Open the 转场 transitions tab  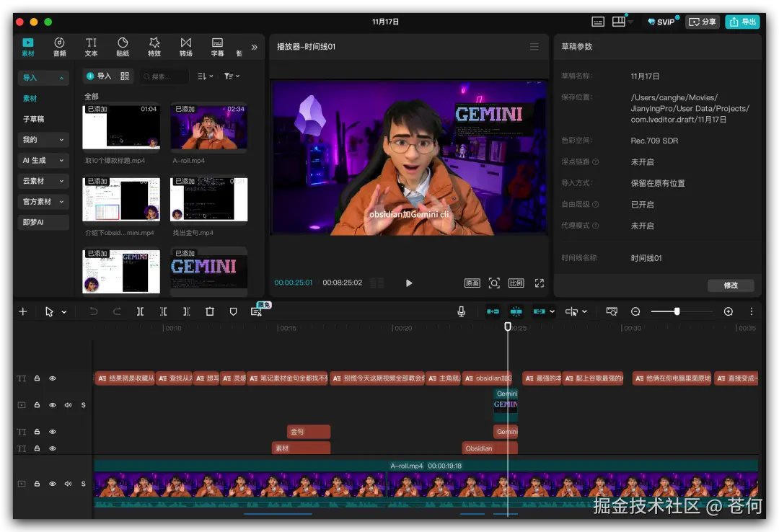(186, 47)
